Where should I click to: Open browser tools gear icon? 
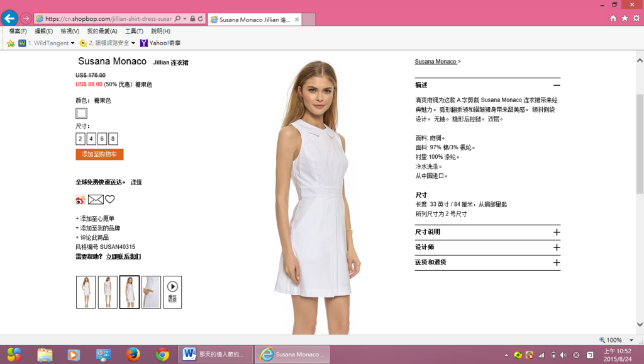pyautogui.click(x=636, y=18)
